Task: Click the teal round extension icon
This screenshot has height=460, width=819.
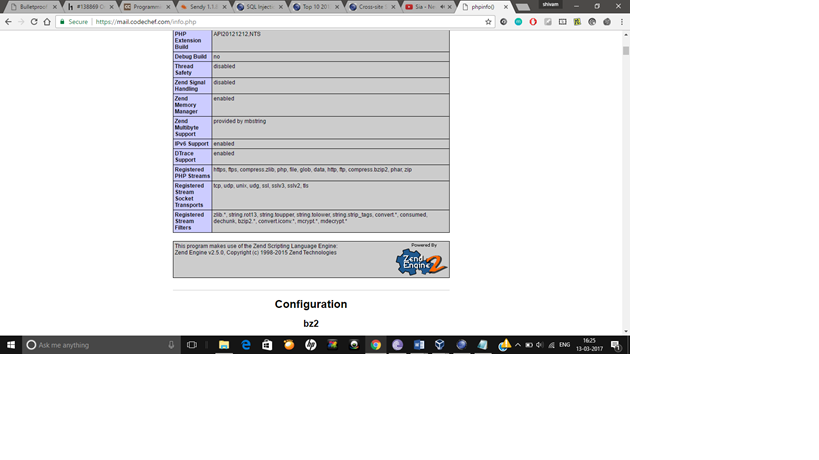Action: 518,22
